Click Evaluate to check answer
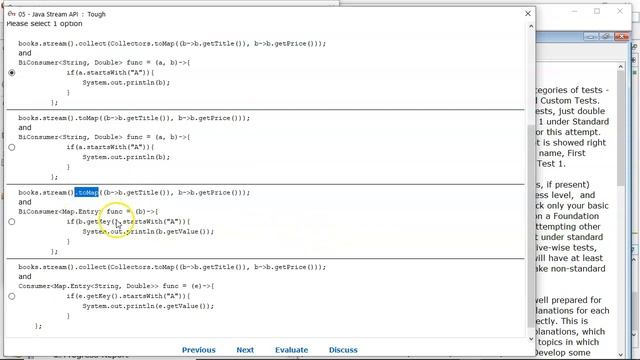 (x=291, y=350)
